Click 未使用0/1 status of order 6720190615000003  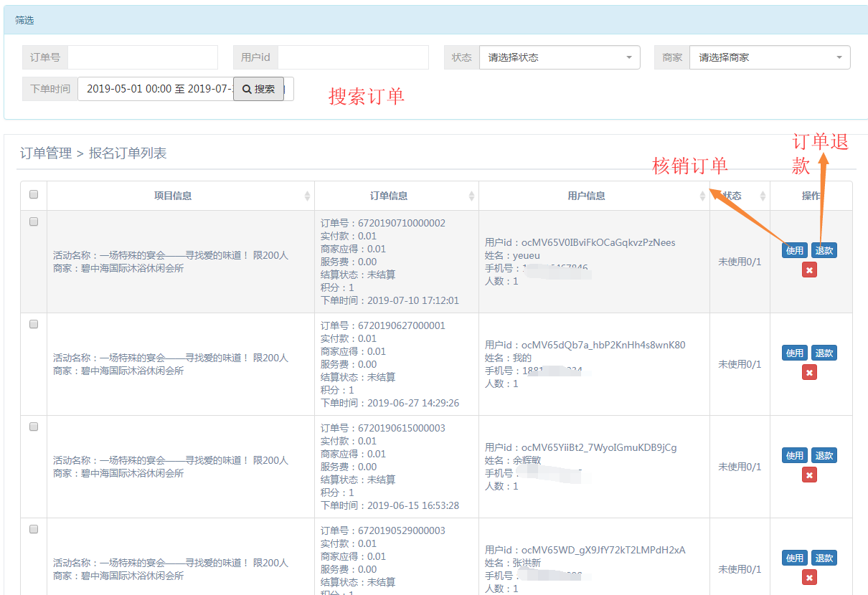pyautogui.click(x=740, y=467)
